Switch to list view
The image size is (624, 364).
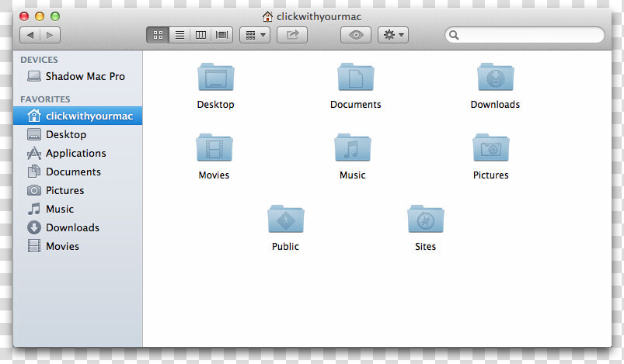[180, 35]
